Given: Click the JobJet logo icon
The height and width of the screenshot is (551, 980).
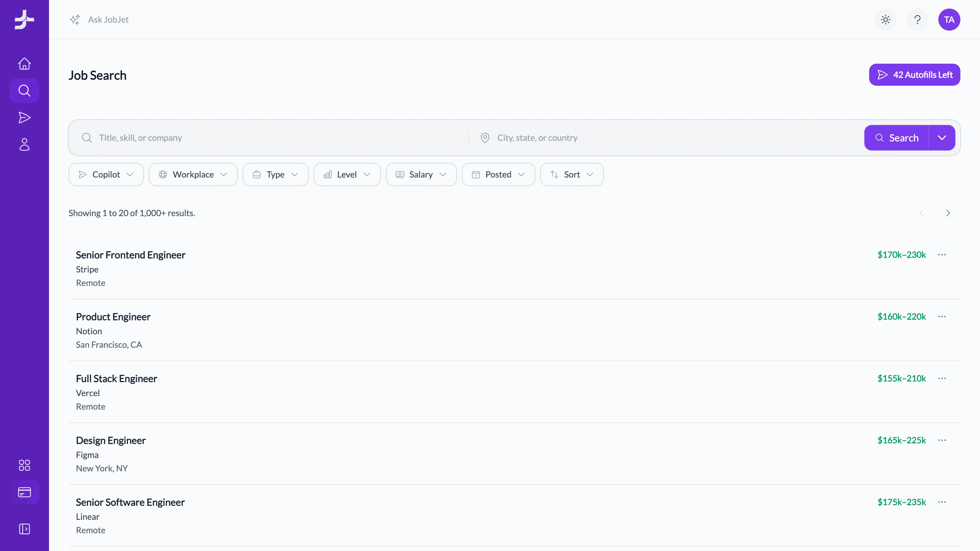Looking at the screenshot, I should point(24,19).
